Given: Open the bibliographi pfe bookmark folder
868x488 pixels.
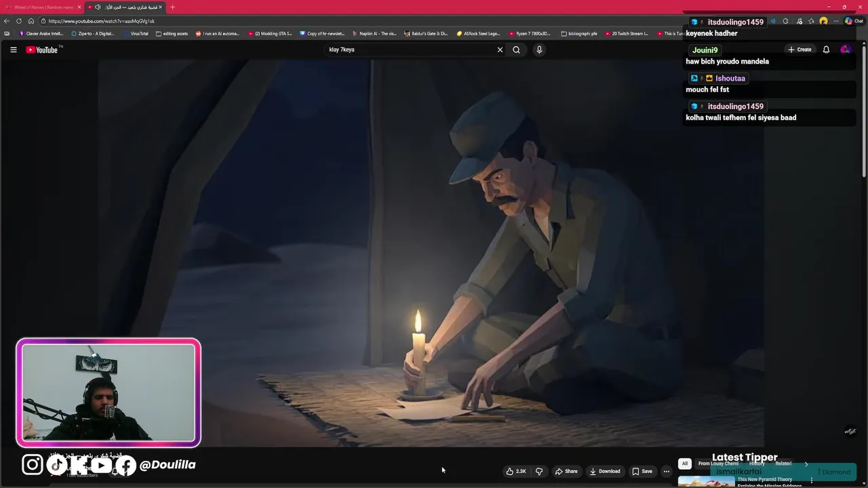Looking at the screenshot, I should pos(579,33).
